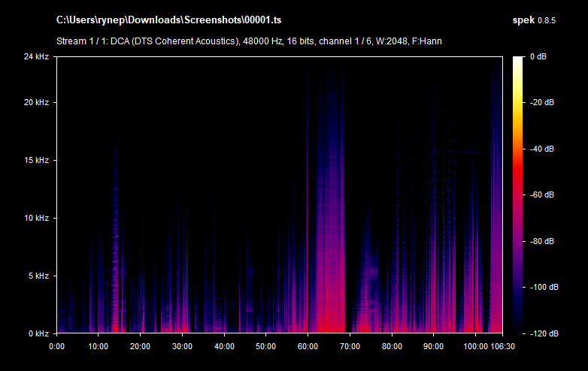Click the color gradient scale bar
The width and height of the screenshot is (588, 371).
click(x=519, y=194)
